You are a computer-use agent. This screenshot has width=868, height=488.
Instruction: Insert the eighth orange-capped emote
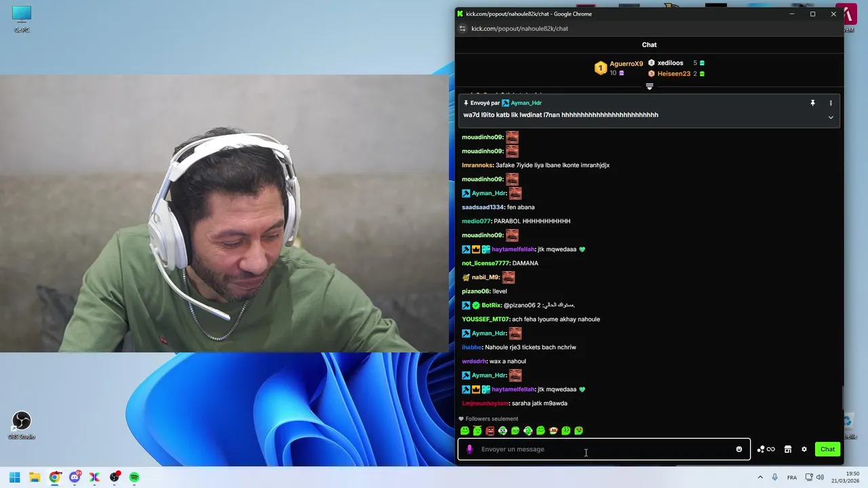tap(553, 430)
